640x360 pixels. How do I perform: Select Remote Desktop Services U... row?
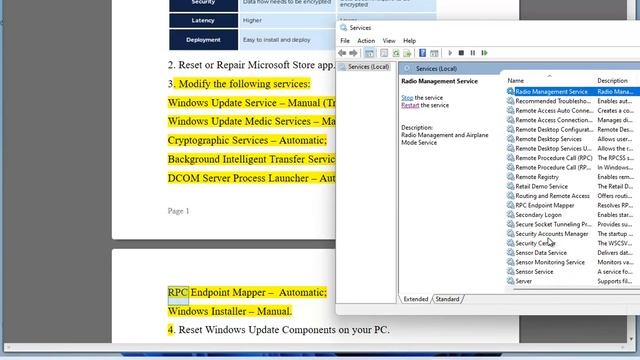click(573, 148)
